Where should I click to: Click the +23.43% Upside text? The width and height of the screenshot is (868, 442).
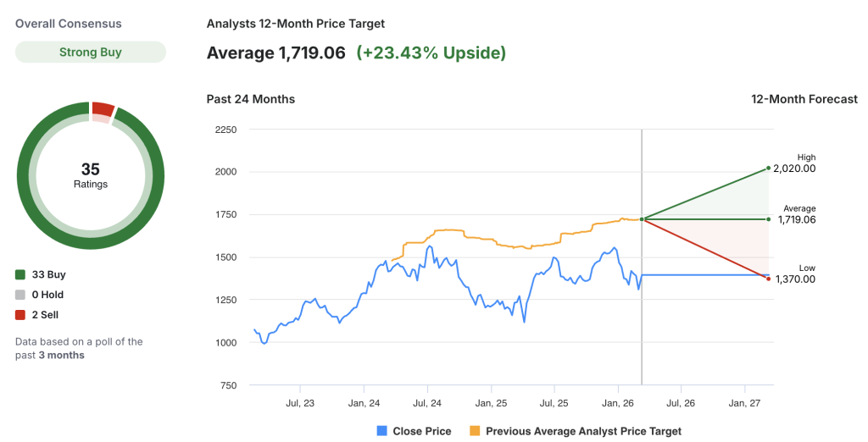[431, 53]
